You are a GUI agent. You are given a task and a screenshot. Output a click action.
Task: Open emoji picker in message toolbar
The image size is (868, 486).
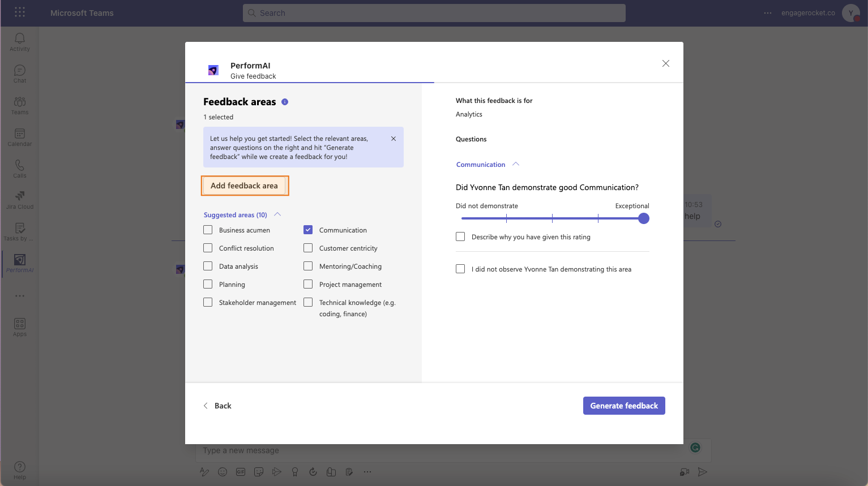[x=223, y=472]
